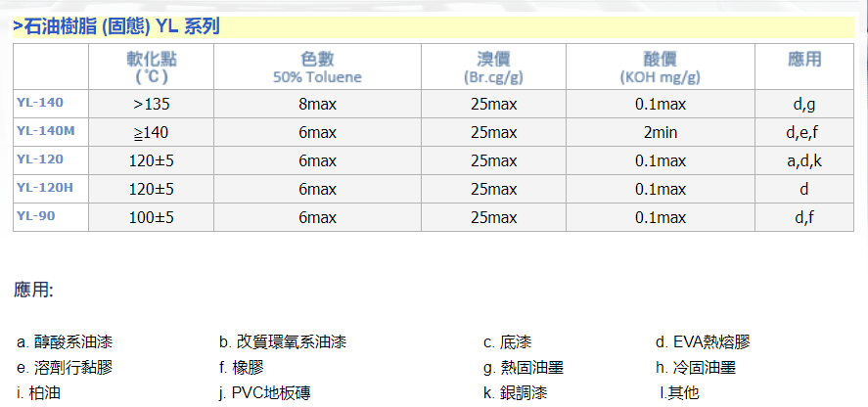Click the d,e,f application cell
This screenshot has height=407, width=868.
[803, 132]
